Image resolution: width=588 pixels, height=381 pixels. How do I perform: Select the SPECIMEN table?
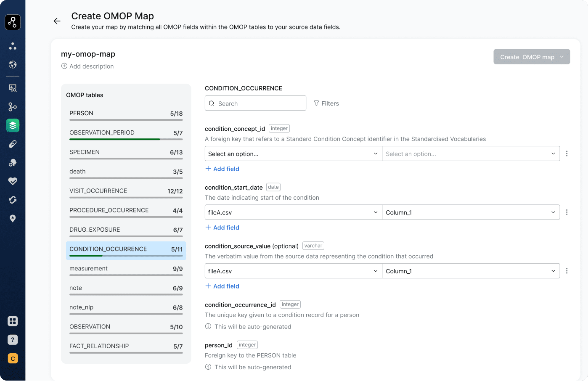(126, 153)
